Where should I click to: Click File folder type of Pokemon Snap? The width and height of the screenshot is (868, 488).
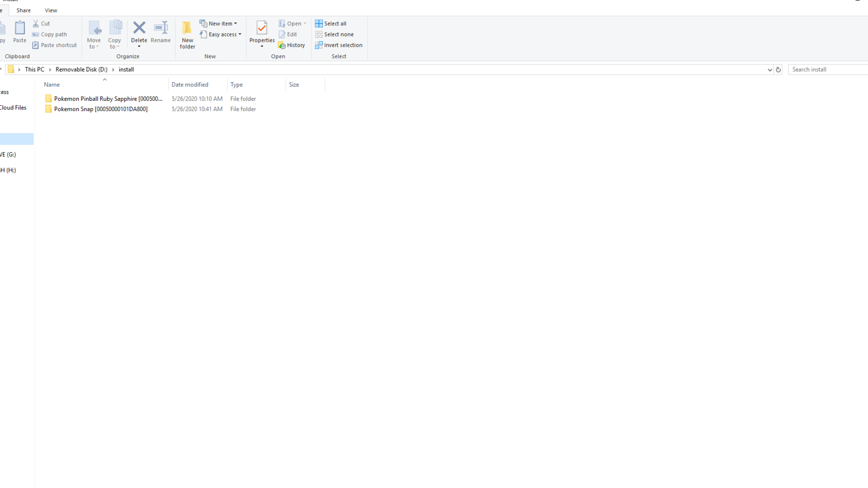click(x=243, y=109)
